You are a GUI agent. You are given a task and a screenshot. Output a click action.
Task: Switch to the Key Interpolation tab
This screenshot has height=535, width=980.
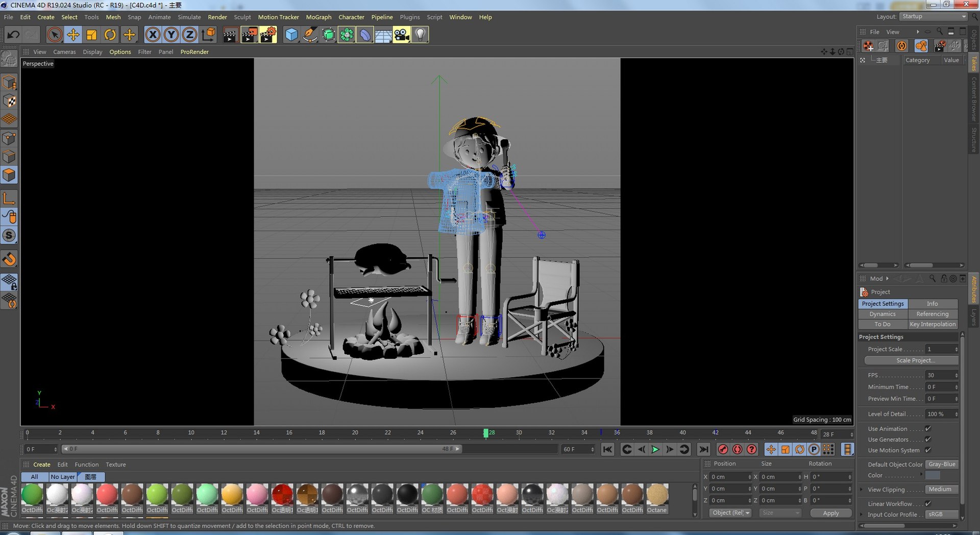933,324
